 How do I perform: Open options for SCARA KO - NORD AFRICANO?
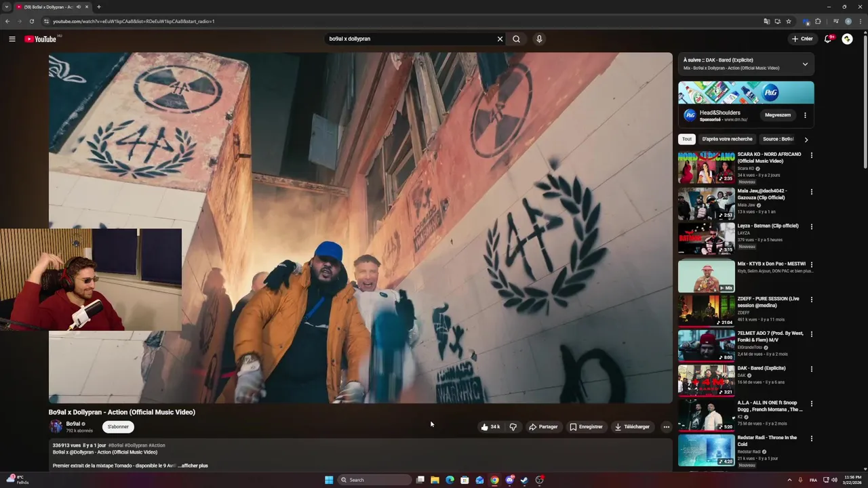pyautogui.click(x=811, y=155)
